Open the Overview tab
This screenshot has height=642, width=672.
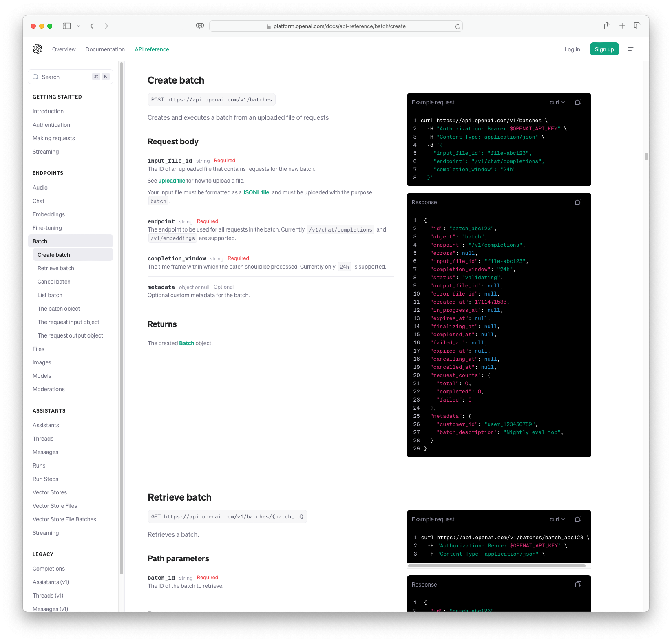pyautogui.click(x=64, y=49)
